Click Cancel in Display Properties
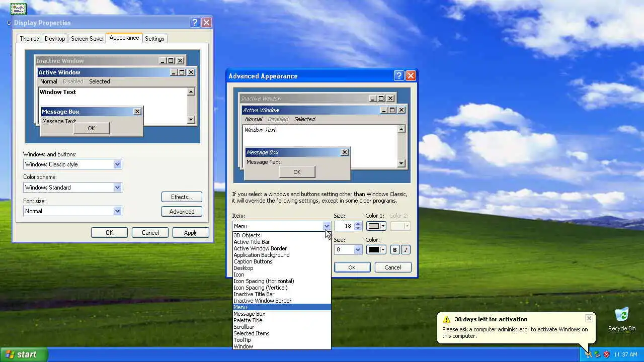 coord(150,233)
